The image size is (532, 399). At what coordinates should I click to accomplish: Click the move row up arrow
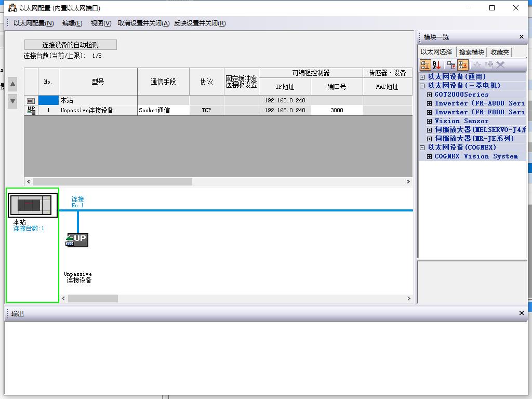coord(13,85)
